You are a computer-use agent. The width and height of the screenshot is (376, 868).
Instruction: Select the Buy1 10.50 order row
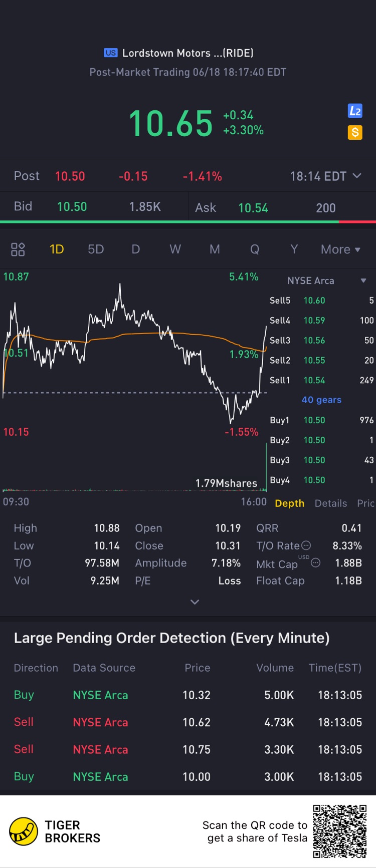(321, 420)
